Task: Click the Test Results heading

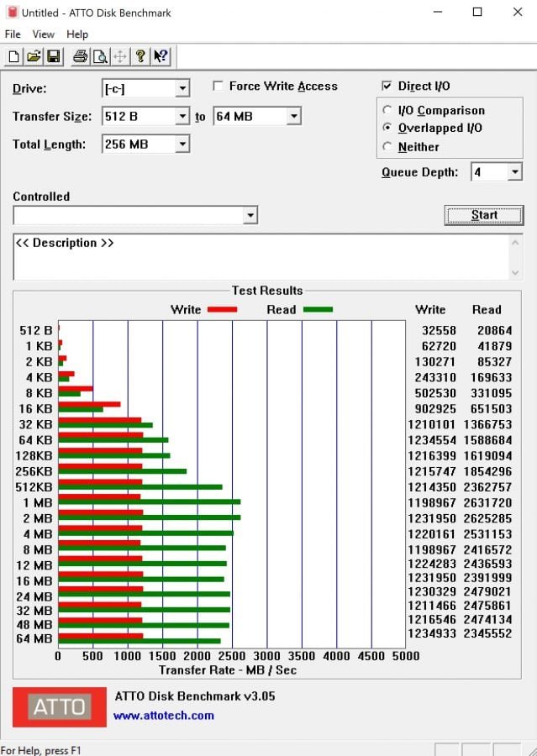Action: (267, 291)
